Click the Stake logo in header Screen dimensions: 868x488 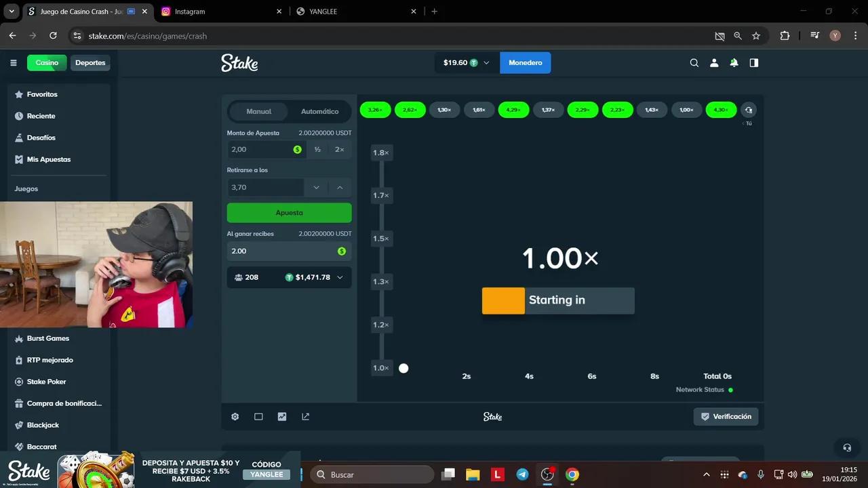click(239, 63)
